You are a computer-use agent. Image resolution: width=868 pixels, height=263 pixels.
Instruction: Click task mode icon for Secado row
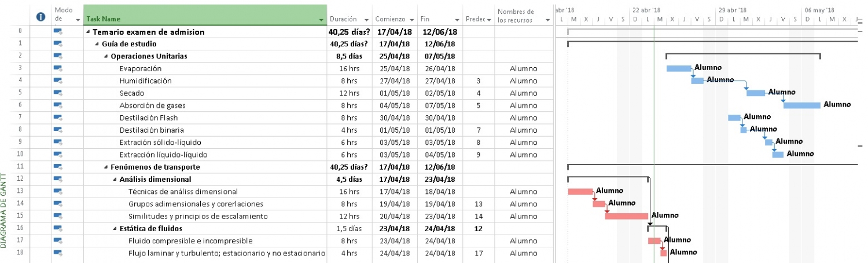pyautogui.click(x=58, y=93)
